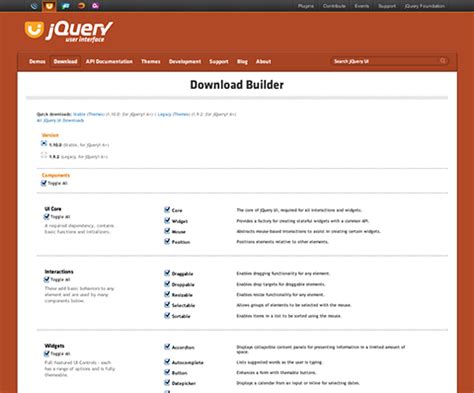The width and height of the screenshot is (474, 393).
Task: Select the 1.10.0 stable version radio button
Action: 44,144
